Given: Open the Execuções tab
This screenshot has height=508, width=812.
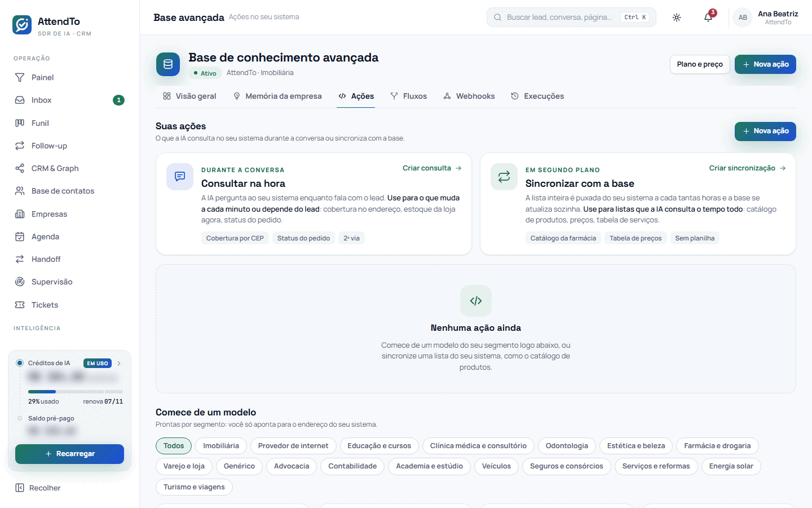Looking at the screenshot, I should click(537, 96).
